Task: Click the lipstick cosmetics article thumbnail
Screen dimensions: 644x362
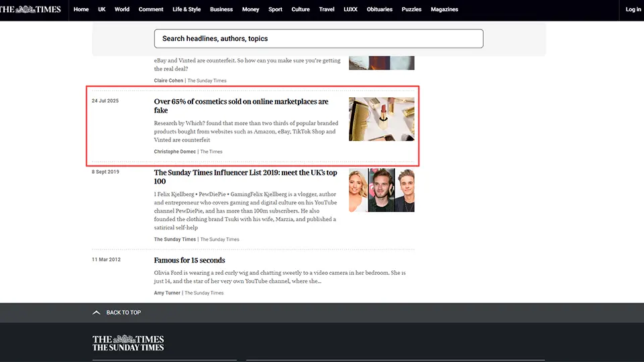Action: tap(382, 119)
